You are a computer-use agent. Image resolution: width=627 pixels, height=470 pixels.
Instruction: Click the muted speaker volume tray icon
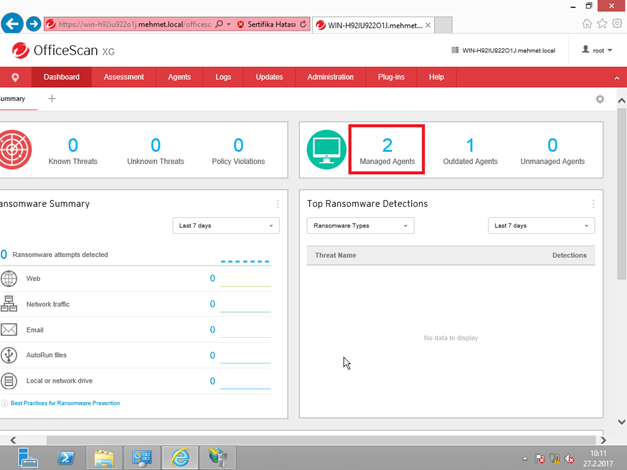[569, 458]
